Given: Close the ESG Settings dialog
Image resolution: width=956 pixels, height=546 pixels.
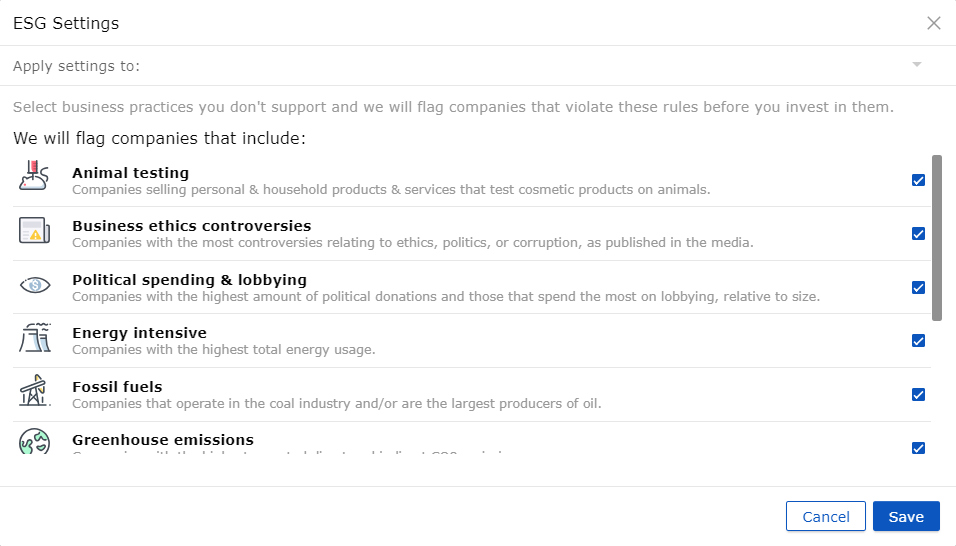Looking at the screenshot, I should coord(933,23).
